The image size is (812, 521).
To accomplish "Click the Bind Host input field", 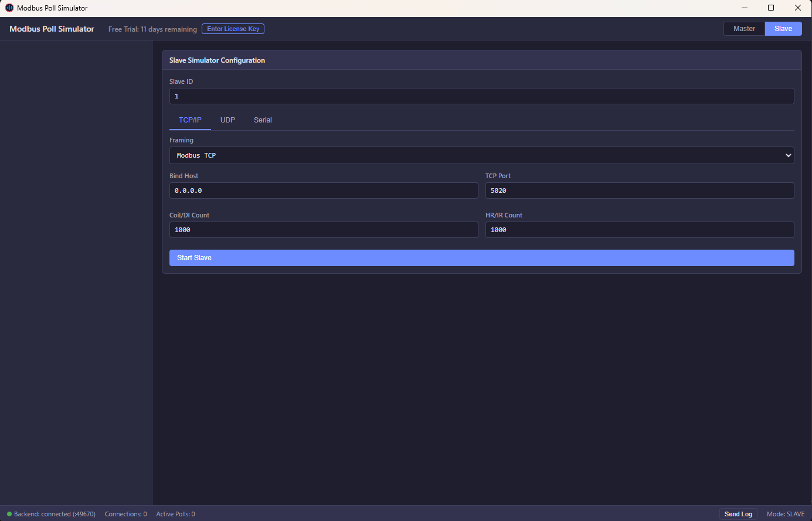I will pos(324,190).
